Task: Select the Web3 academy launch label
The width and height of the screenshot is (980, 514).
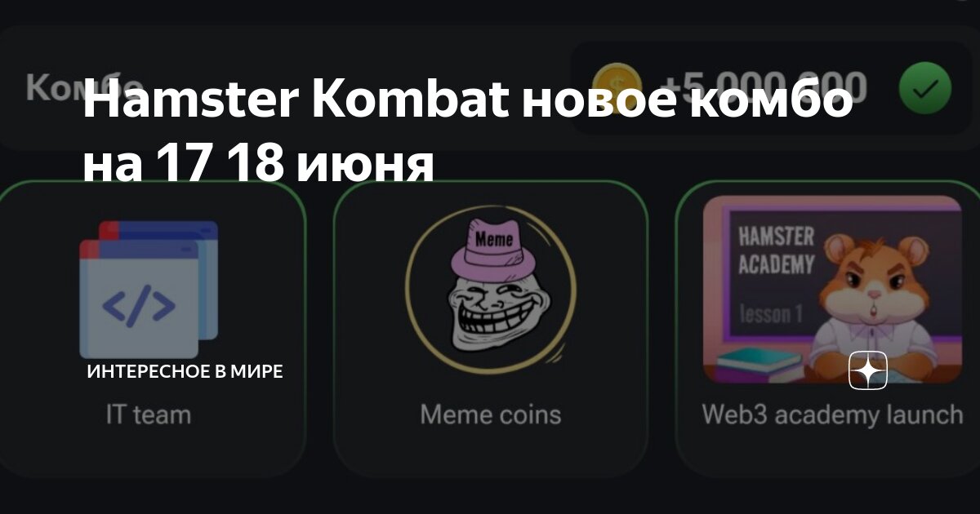Action: tap(832, 414)
